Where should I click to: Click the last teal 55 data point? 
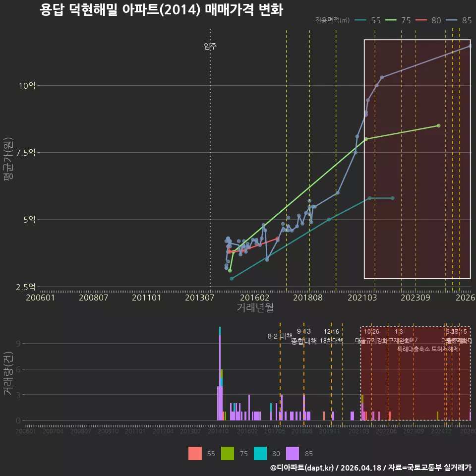[x=393, y=198]
